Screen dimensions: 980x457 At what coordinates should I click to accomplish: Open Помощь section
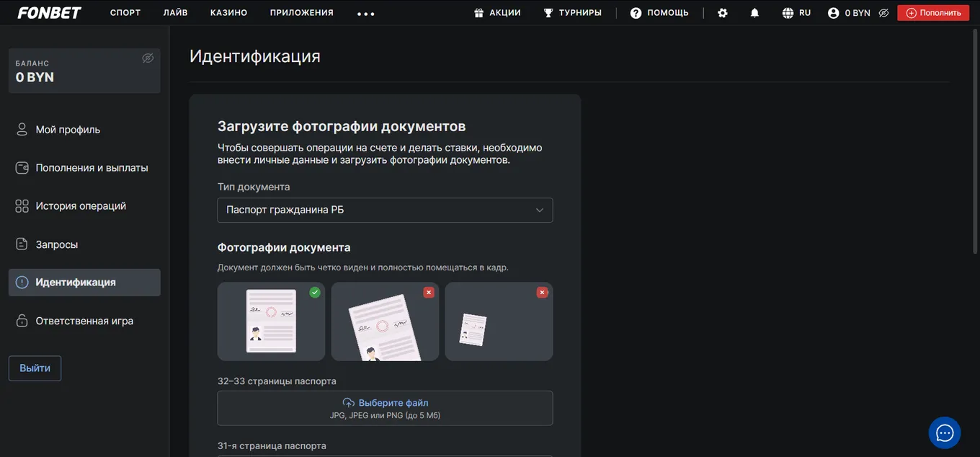[x=668, y=13]
